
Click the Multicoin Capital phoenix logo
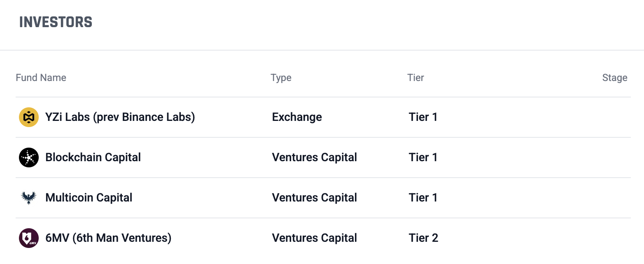[29, 198]
